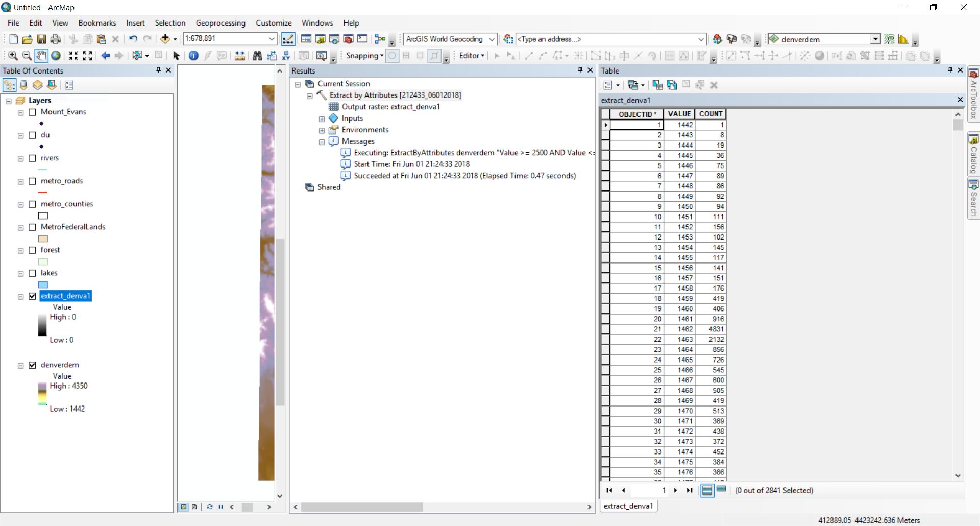980x526 pixels.
Task: Select the Zoom In tool
Action: click(x=13, y=56)
